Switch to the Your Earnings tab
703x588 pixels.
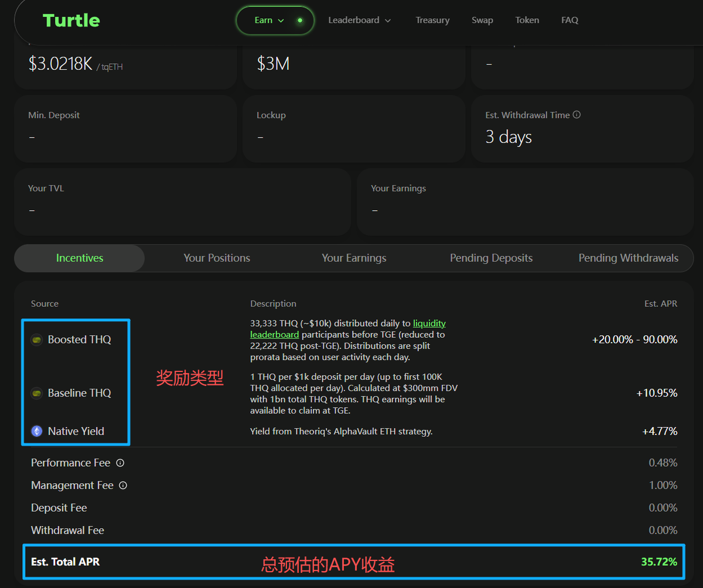pos(354,258)
